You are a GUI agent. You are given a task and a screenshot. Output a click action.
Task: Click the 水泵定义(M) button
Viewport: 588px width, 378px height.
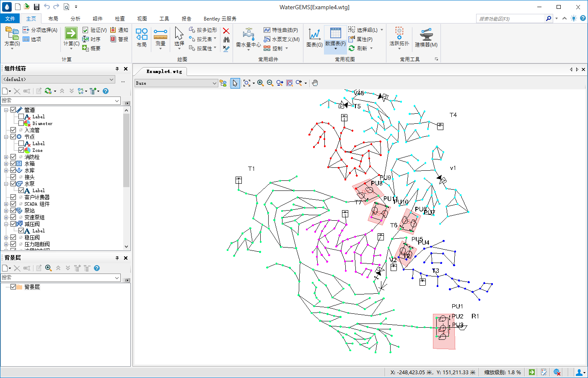point(282,39)
